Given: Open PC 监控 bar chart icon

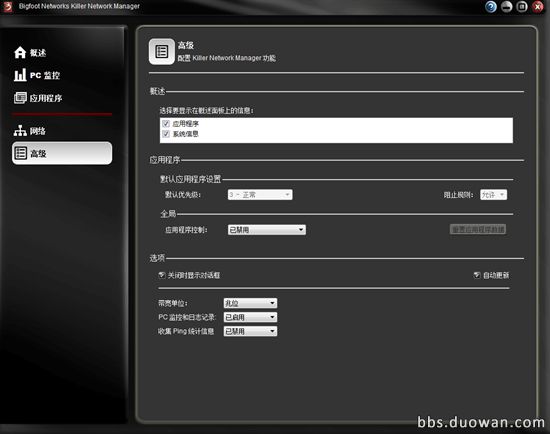Looking at the screenshot, I should [20, 75].
